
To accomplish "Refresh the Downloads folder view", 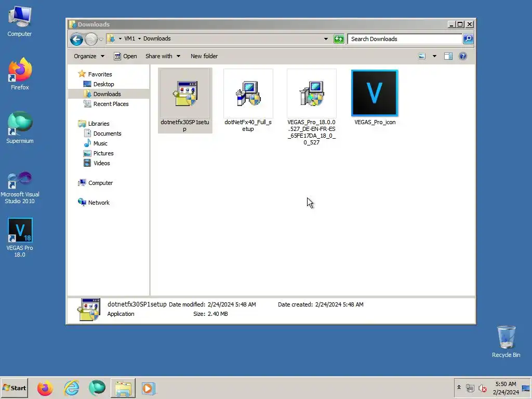I will point(339,38).
